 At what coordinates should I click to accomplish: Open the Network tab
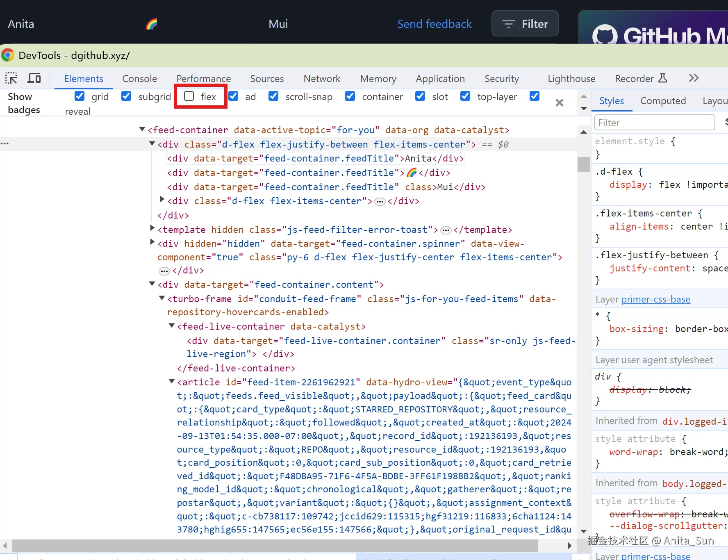pos(322,78)
